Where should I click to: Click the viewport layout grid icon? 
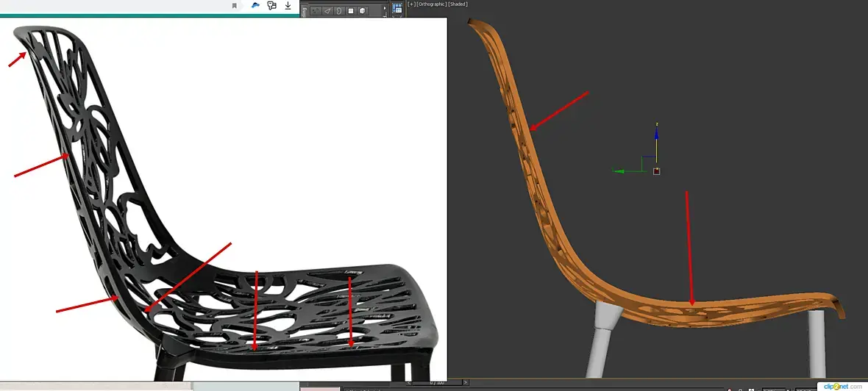coord(397,8)
